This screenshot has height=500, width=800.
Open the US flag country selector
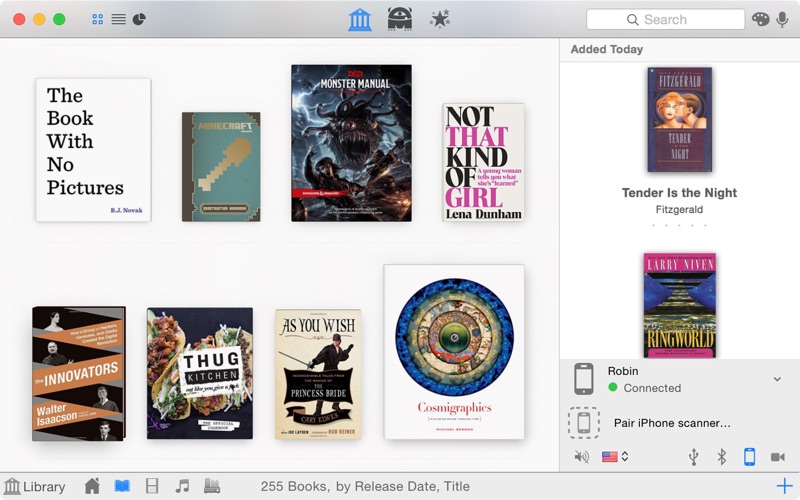615,457
